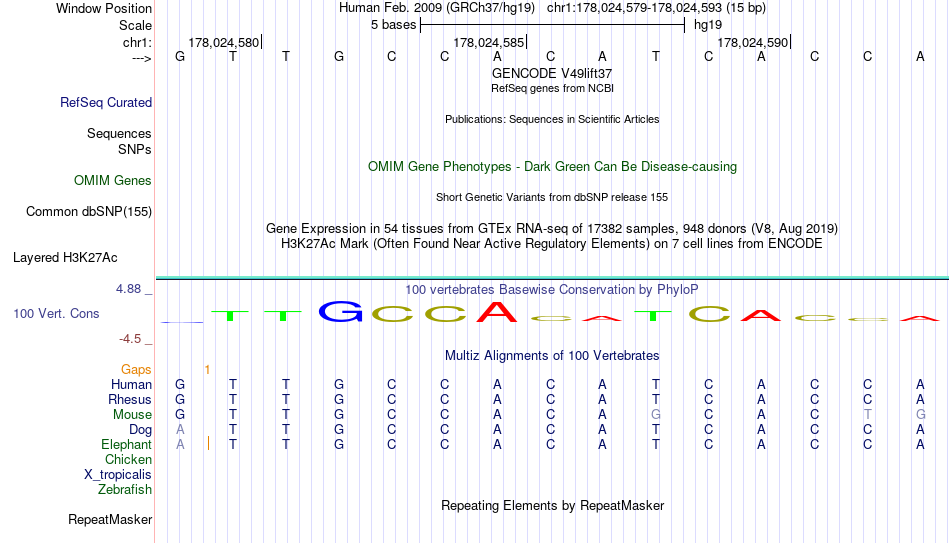
Task: Click the PhyloP maximum value 4.88
Action: coord(129,289)
